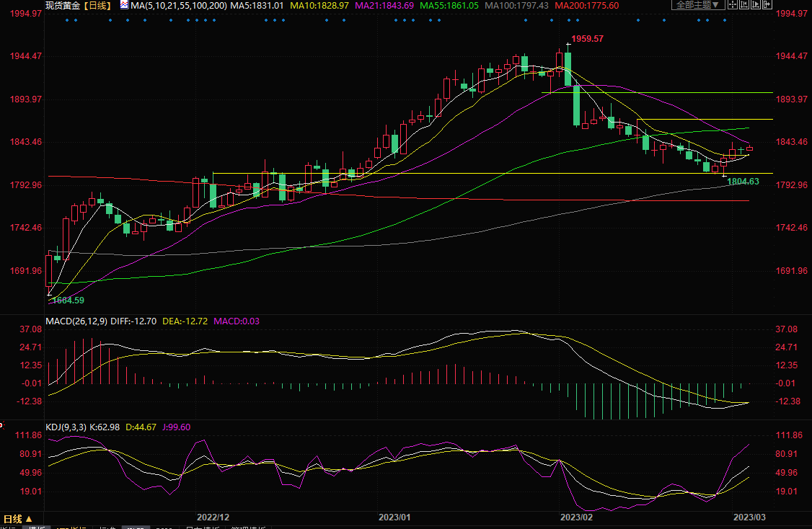Select the KDJ(9,3,3) indicator label
Screen dimensions: 812x529
pyautogui.click(x=66, y=427)
